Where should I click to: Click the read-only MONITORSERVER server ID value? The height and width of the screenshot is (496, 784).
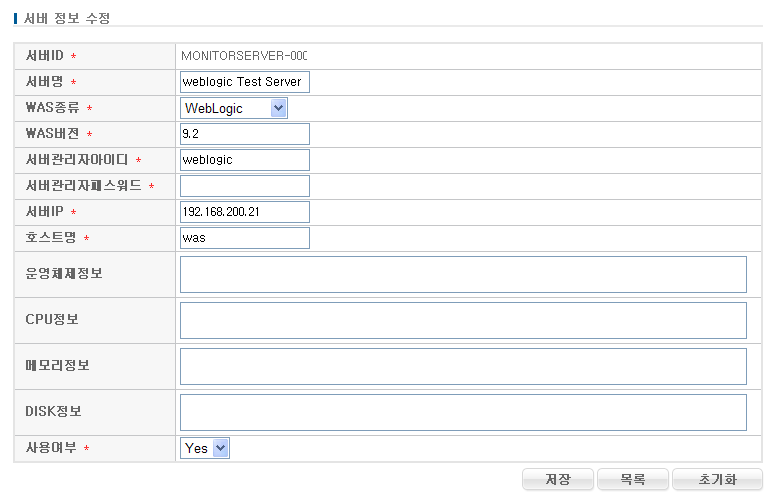[242, 56]
